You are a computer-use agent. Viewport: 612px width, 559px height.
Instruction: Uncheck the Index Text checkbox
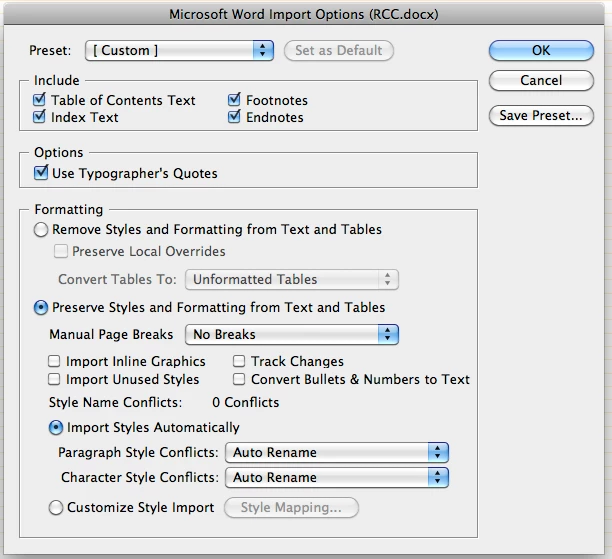39,117
